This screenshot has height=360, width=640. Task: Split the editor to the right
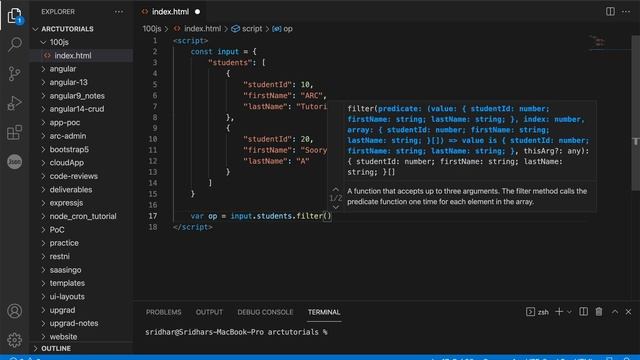coord(610,11)
